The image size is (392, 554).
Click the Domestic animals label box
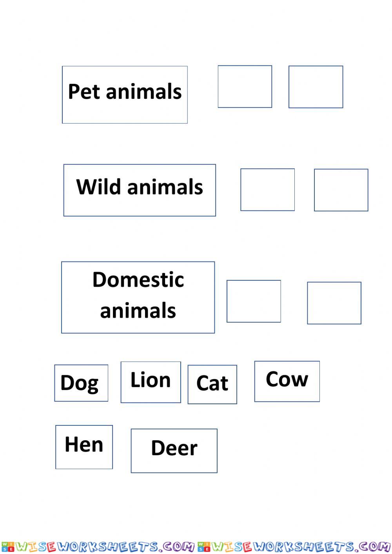click(138, 297)
